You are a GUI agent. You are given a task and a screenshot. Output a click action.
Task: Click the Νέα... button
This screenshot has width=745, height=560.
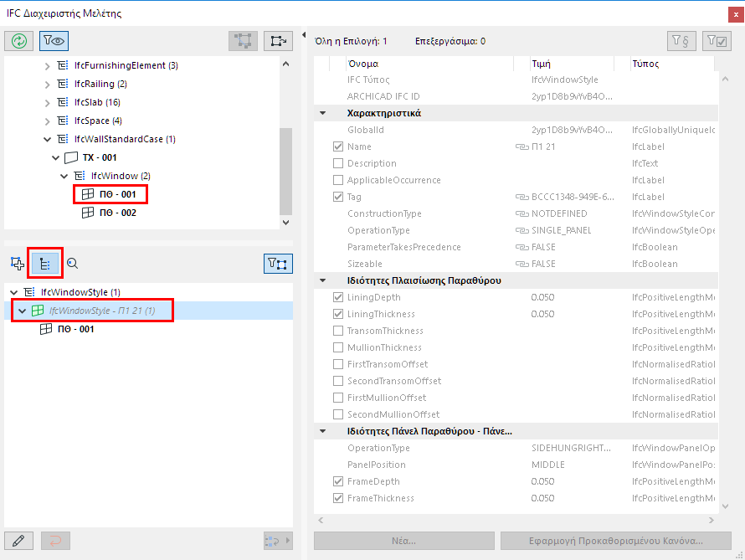403,541
